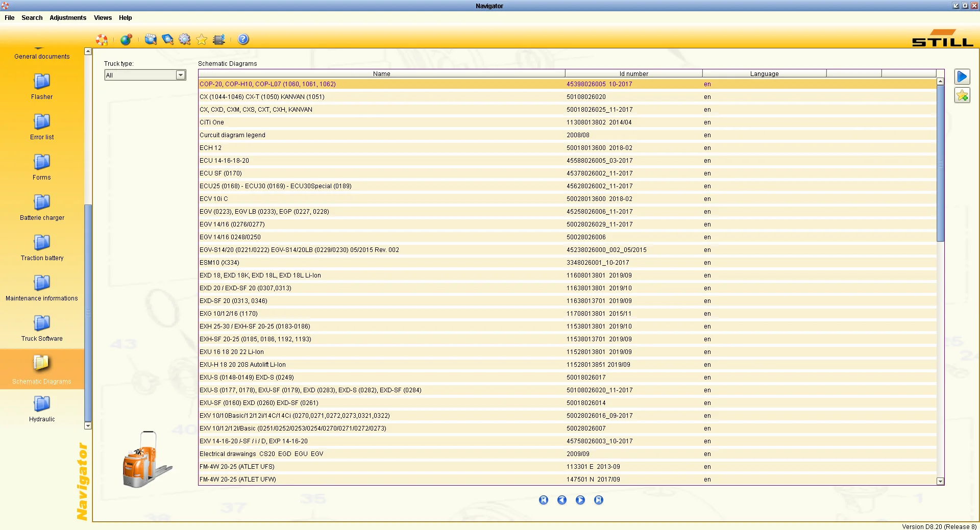
Task: Click the General documents sidebar label
Action: [x=42, y=57]
